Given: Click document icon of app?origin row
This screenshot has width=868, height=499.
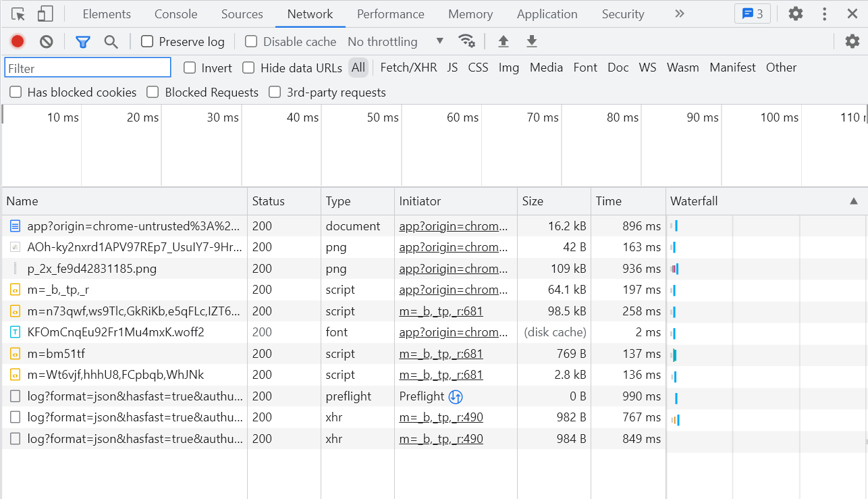Looking at the screenshot, I should (x=15, y=226).
